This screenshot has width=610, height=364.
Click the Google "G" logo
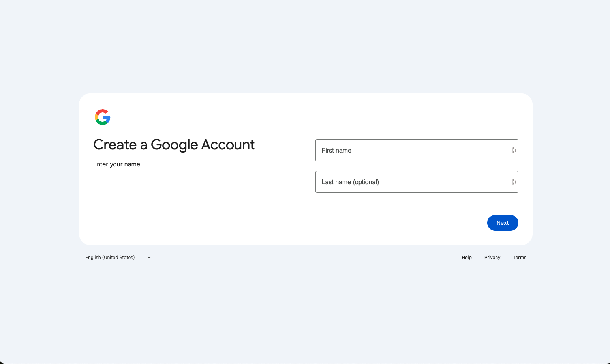(103, 117)
